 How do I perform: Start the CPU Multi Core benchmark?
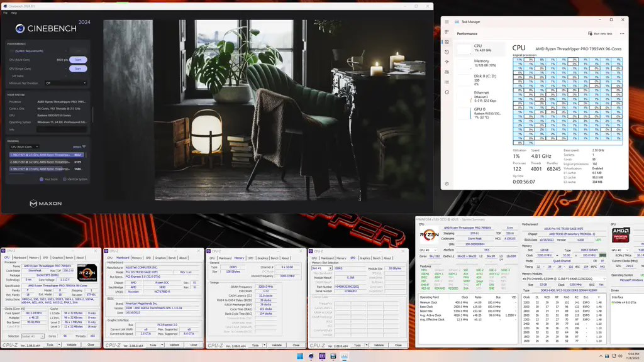click(77, 58)
